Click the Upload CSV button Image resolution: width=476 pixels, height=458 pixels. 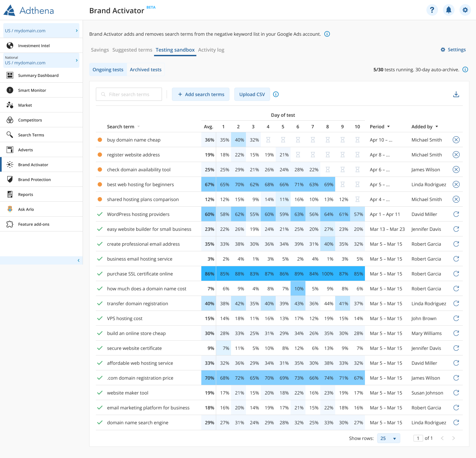pos(252,94)
